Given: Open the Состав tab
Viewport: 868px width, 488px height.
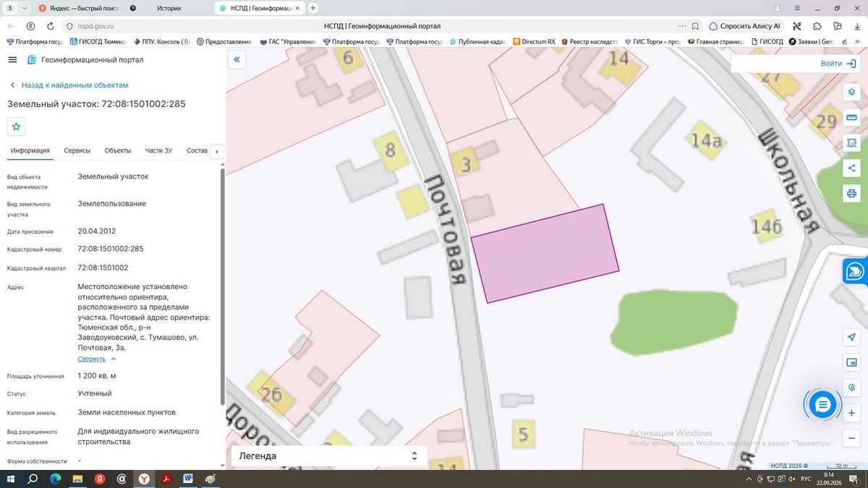Looking at the screenshot, I should point(197,150).
